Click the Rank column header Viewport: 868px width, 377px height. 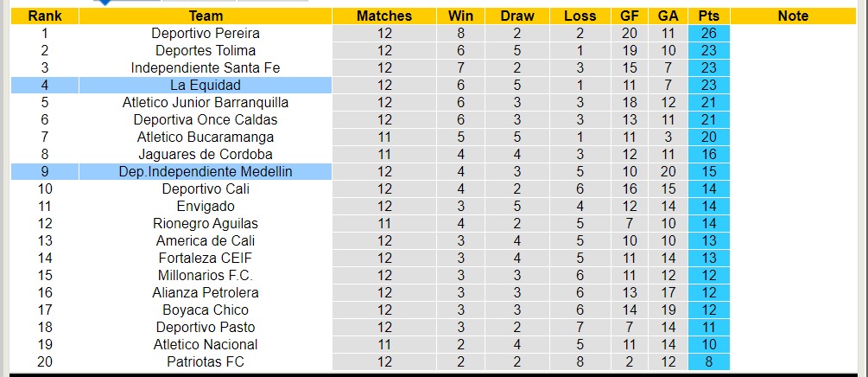coord(45,16)
